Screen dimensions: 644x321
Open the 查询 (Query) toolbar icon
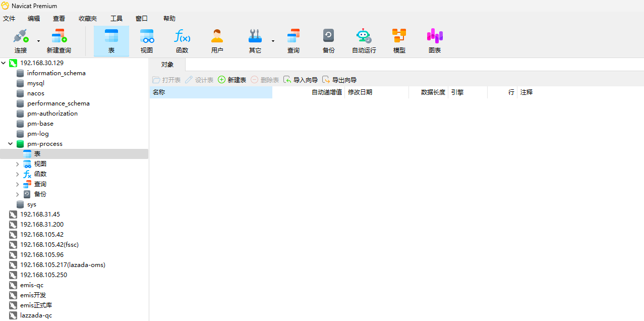click(294, 41)
